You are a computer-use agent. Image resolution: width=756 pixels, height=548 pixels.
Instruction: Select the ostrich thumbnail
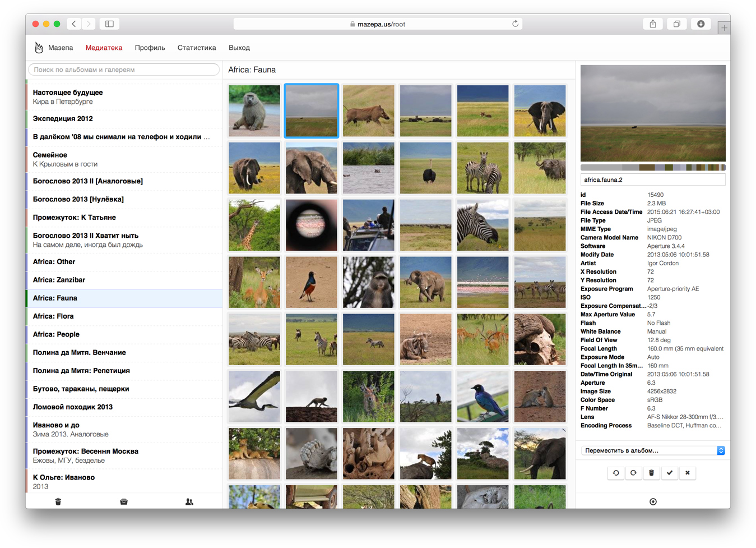pos(426,168)
